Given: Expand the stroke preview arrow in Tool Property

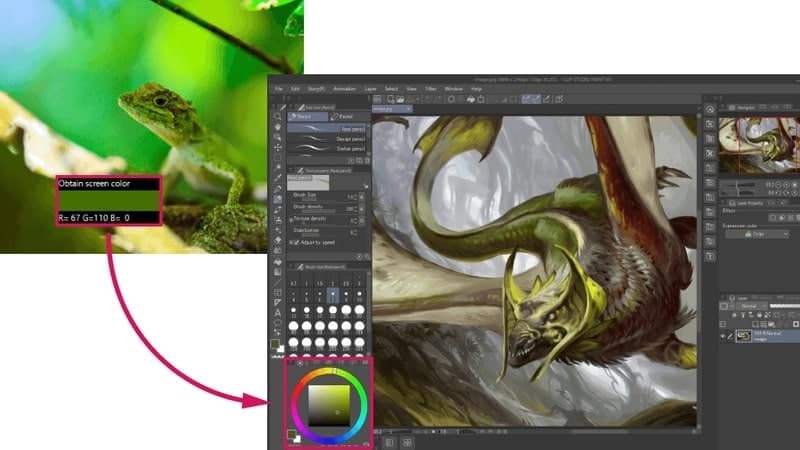Looking at the screenshot, I should point(365,186).
